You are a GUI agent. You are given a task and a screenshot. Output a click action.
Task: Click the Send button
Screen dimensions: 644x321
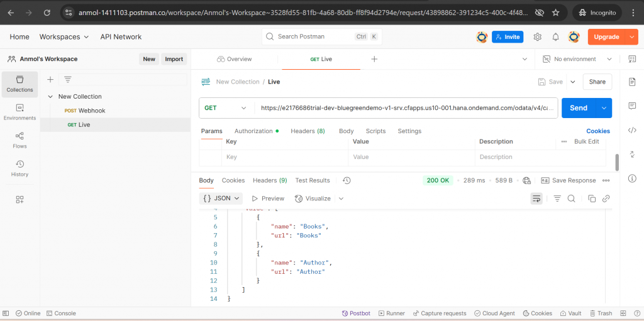point(579,108)
